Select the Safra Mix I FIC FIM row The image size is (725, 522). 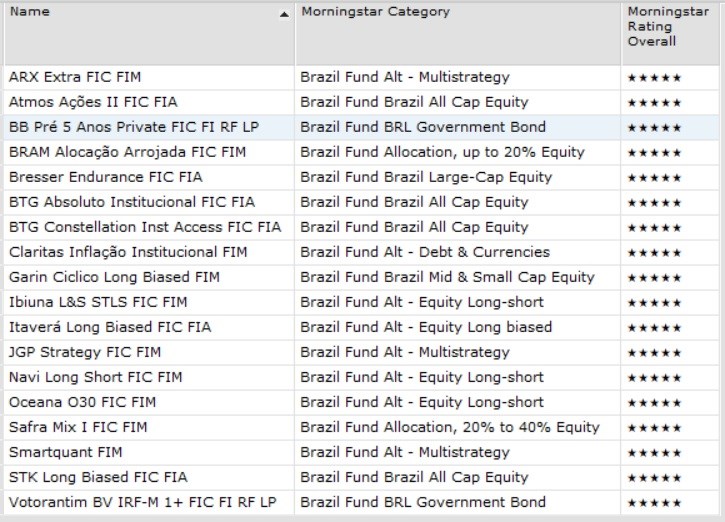(78, 427)
